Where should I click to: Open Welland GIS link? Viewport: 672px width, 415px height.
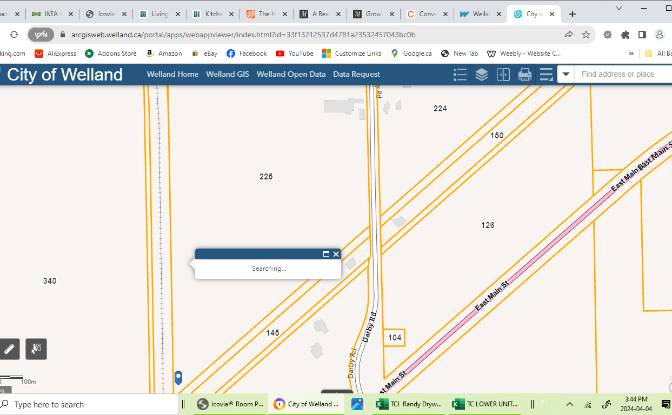[x=228, y=74]
